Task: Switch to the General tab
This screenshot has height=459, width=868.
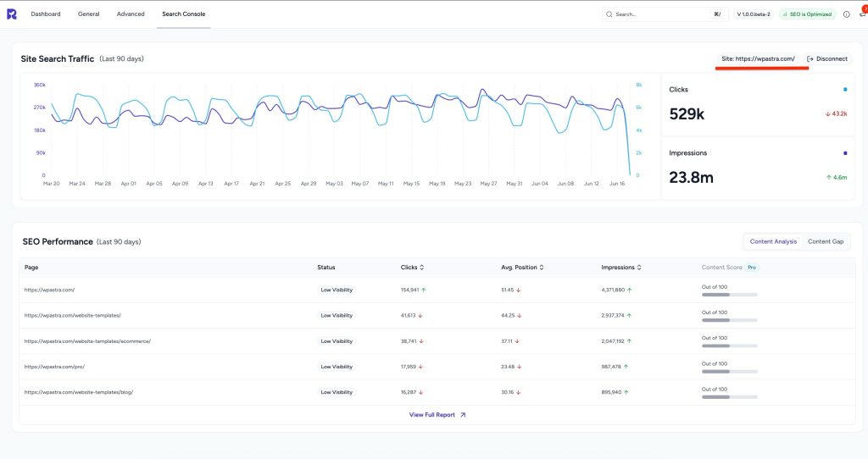Action: pos(88,14)
